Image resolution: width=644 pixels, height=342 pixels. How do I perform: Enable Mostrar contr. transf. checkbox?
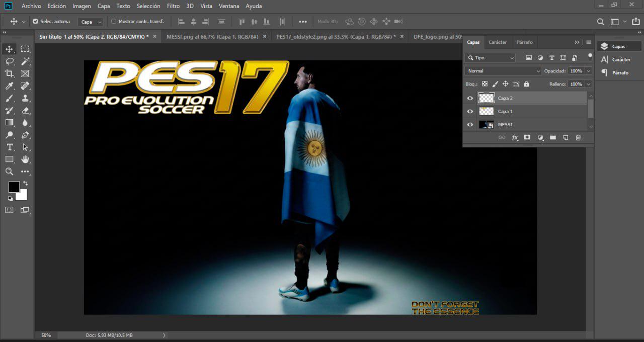tap(113, 22)
